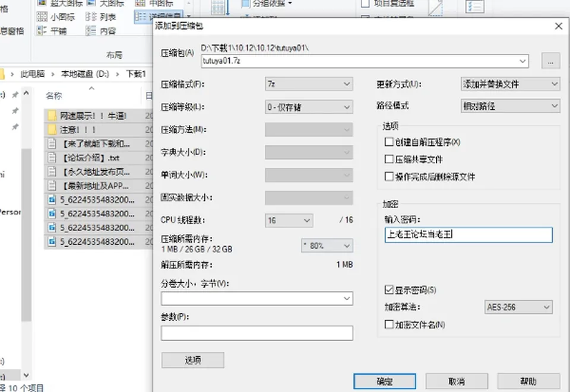Click the navigation pane scrollbar up arrow
This screenshot has width=570, height=392.
26,93
